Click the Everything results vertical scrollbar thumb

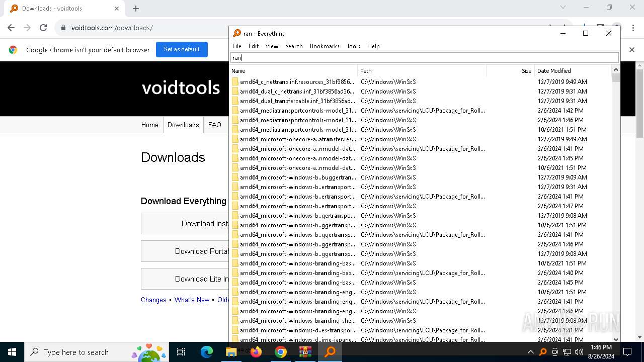[x=616, y=77]
